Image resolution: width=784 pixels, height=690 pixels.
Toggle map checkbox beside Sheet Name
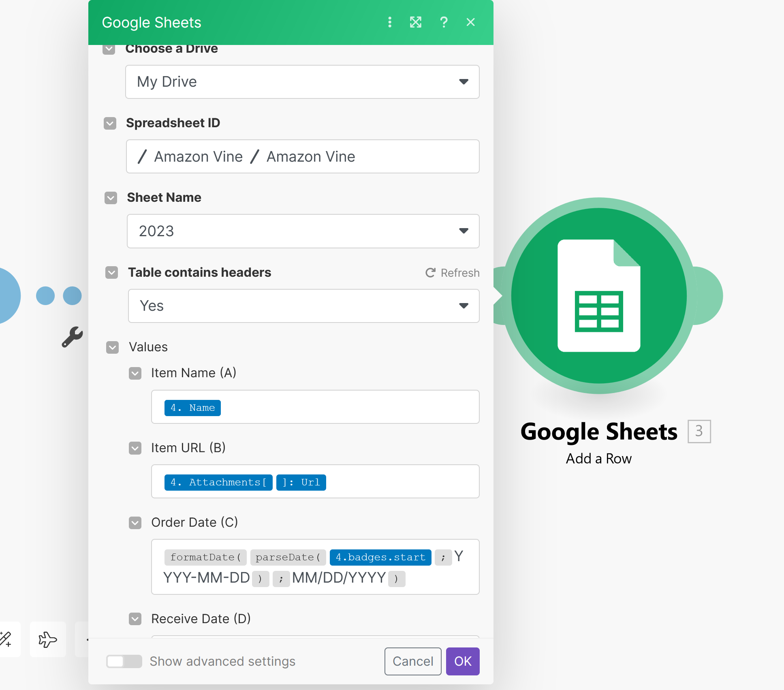[111, 198]
